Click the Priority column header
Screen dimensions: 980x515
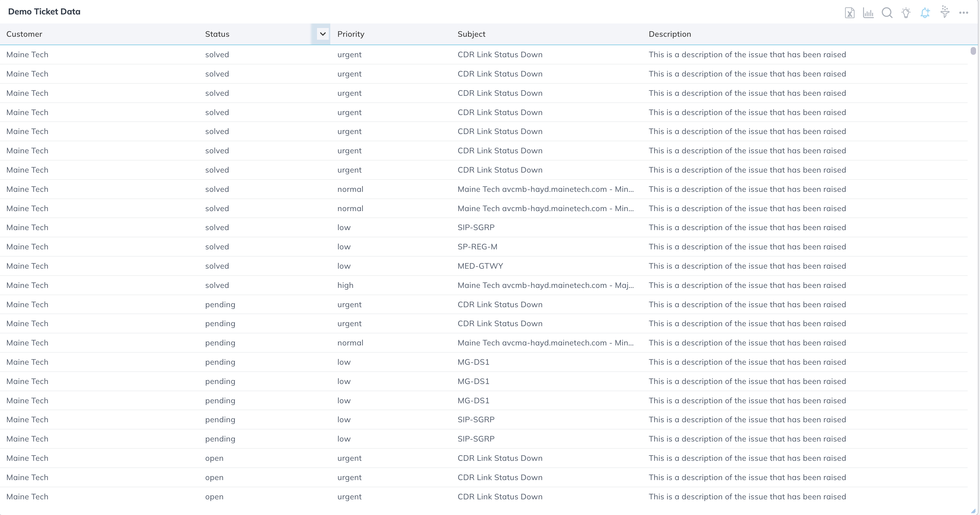pyautogui.click(x=351, y=34)
